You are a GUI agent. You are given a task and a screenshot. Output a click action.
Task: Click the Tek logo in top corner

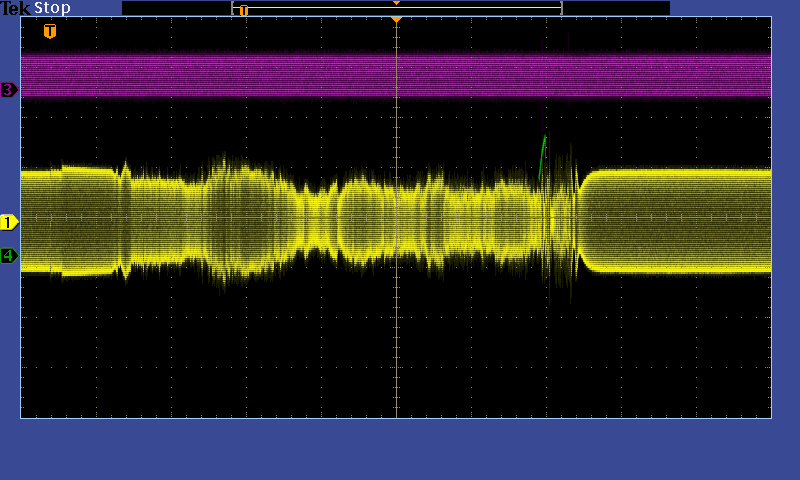point(16,8)
